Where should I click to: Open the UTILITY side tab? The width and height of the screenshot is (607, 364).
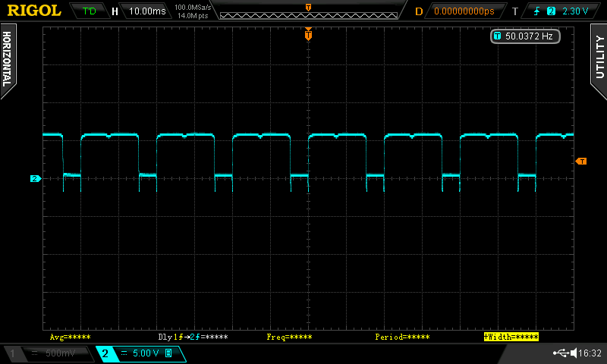[599, 57]
